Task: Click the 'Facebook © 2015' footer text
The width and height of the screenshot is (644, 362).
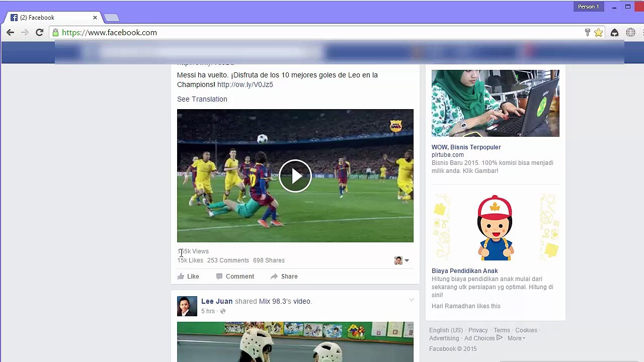Action: tap(453, 349)
